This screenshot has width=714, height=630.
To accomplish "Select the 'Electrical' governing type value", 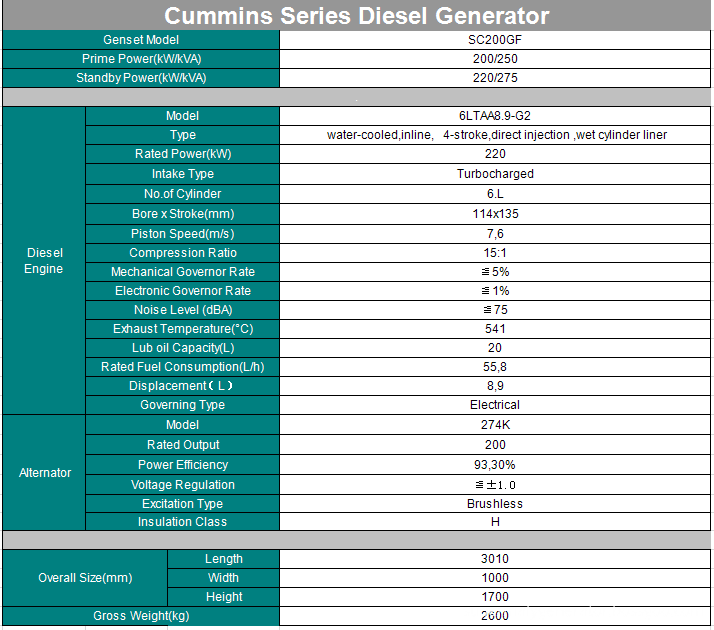I will tap(495, 405).
